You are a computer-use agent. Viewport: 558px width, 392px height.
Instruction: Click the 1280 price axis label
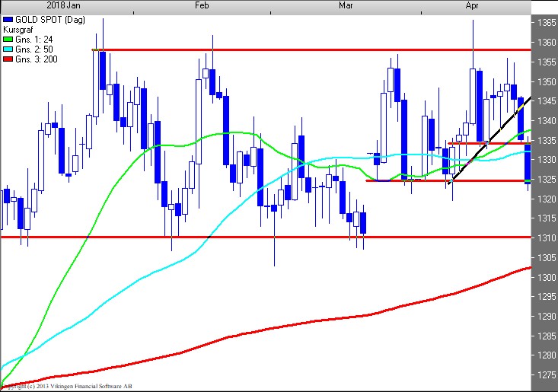547,355
